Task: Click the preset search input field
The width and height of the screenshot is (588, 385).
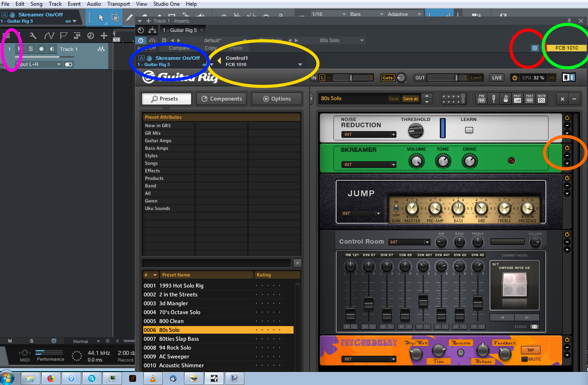Action: [x=216, y=263]
